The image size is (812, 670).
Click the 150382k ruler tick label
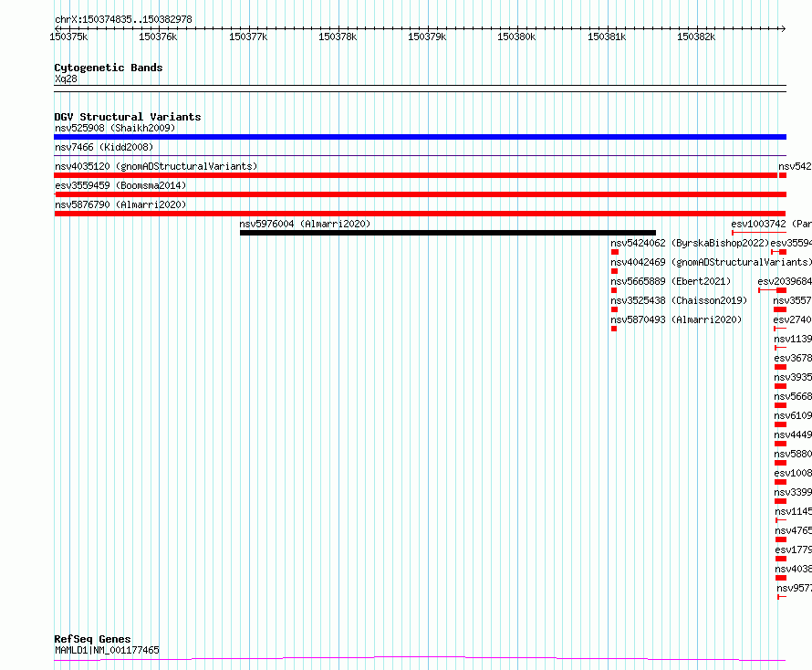point(696,37)
